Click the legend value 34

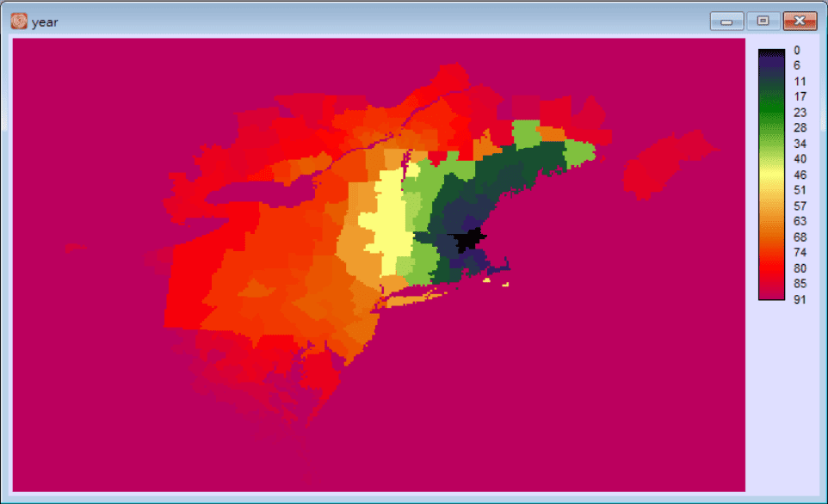(800, 144)
